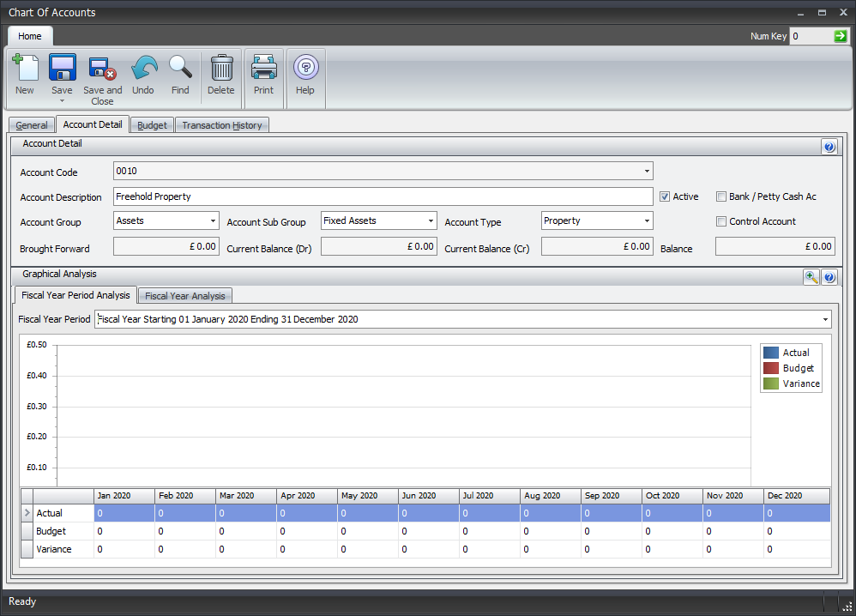Click the Undo icon
856x616 pixels.
click(x=143, y=75)
